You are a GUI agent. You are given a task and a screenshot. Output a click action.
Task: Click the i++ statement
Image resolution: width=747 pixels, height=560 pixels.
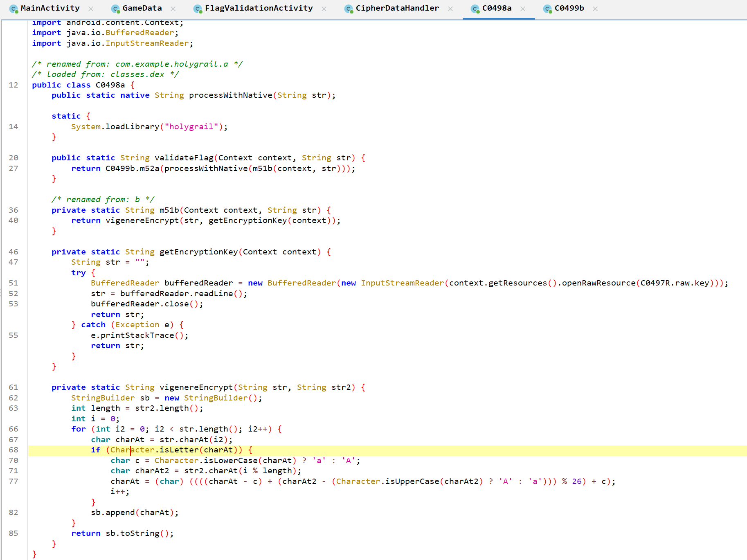[120, 491]
